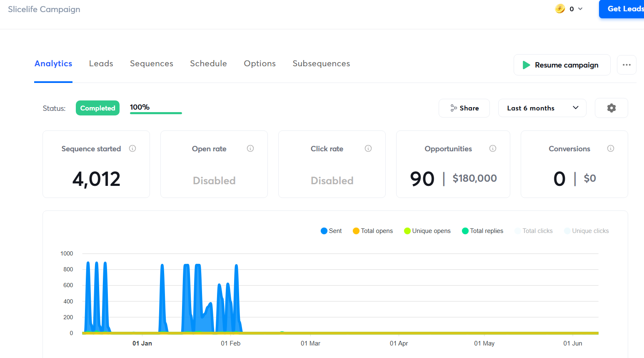Toggle Total opens legend item
This screenshot has width=644, height=358.
(373, 231)
